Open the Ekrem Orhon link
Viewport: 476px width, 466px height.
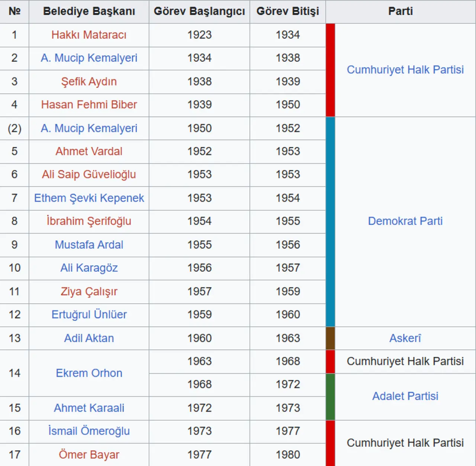click(x=89, y=373)
